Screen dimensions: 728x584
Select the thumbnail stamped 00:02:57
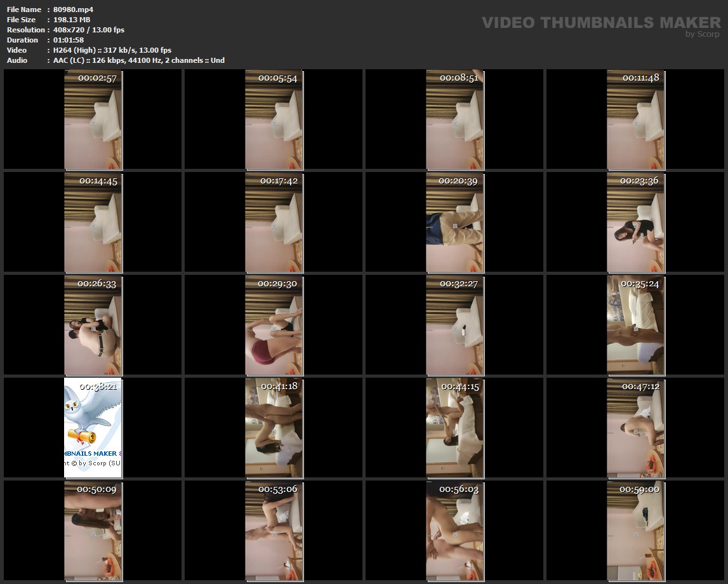pyautogui.click(x=93, y=119)
